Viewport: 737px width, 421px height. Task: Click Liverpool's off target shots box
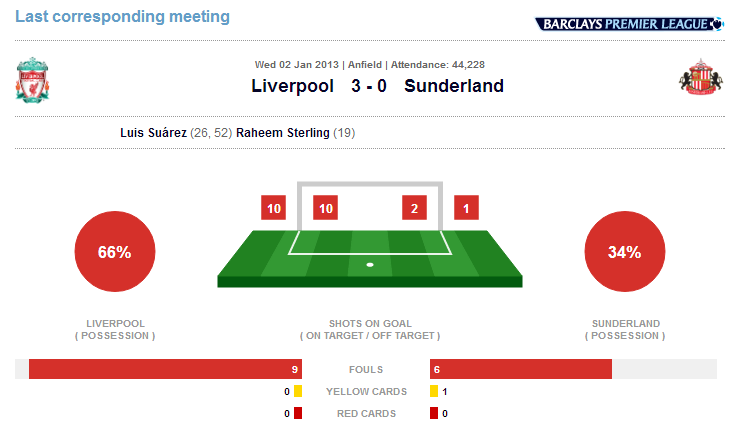[274, 208]
